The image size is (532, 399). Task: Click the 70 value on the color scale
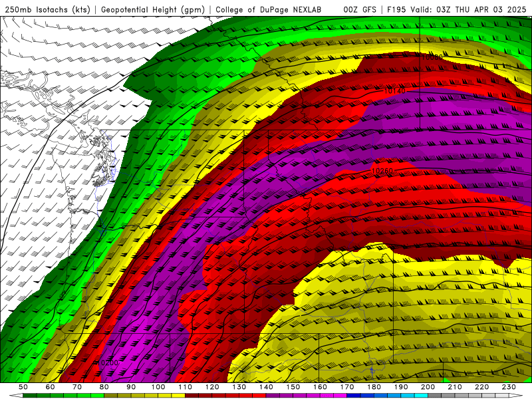tap(77, 387)
